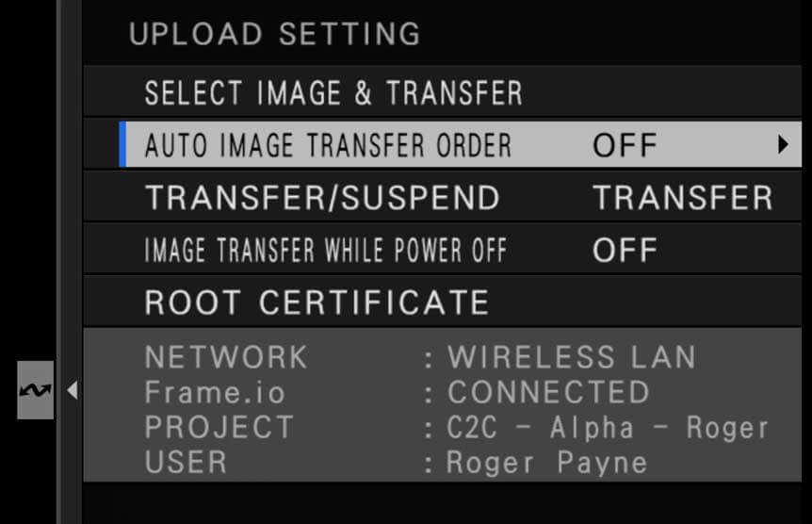812x524 pixels.
Task: Open the WIRELESS LAN network value
Action: 572,357
